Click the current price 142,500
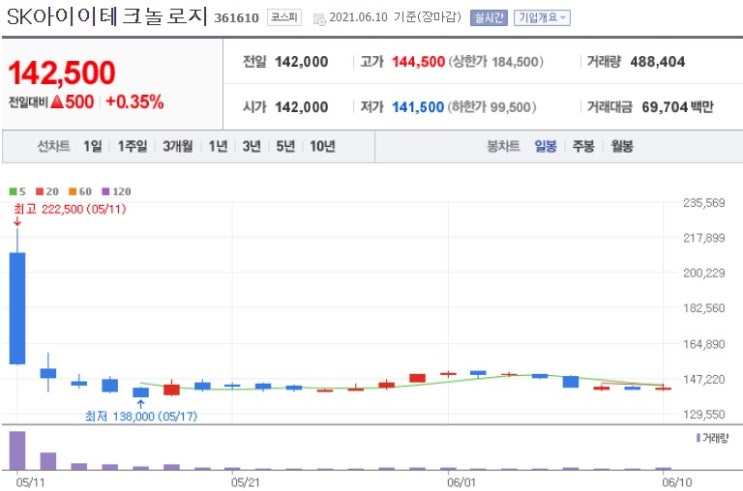The height and width of the screenshot is (491, 743). (62, 73)
